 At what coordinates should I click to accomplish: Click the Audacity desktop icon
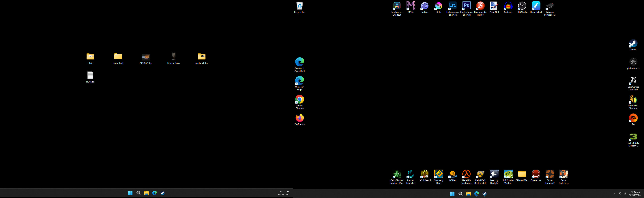click(x=508, y=6)
